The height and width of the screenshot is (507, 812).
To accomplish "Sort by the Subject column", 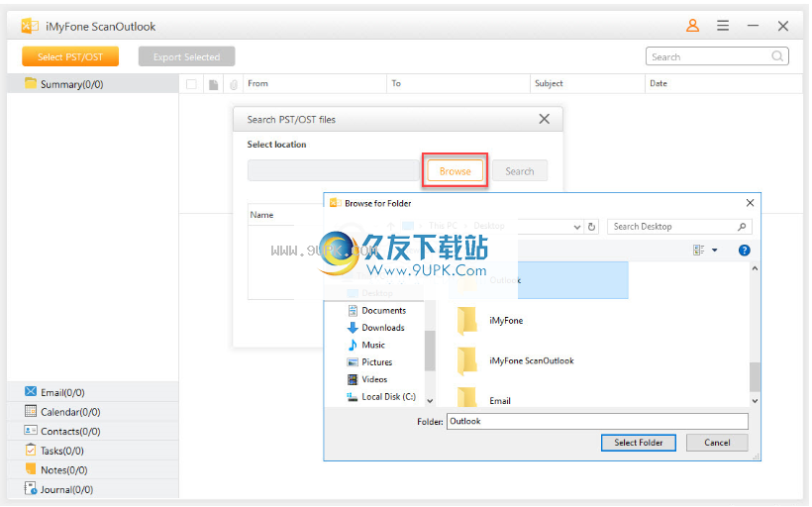I will tap(587, 83).
